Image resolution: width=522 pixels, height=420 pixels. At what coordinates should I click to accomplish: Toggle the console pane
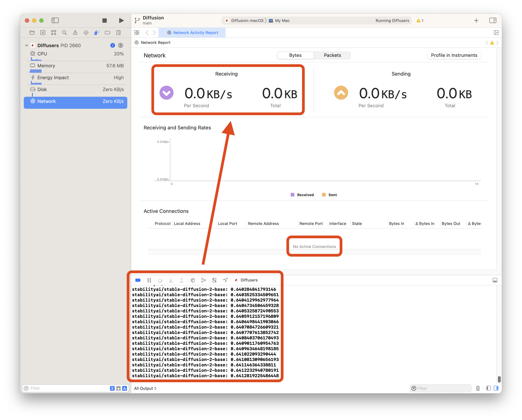tap(496, 388)
